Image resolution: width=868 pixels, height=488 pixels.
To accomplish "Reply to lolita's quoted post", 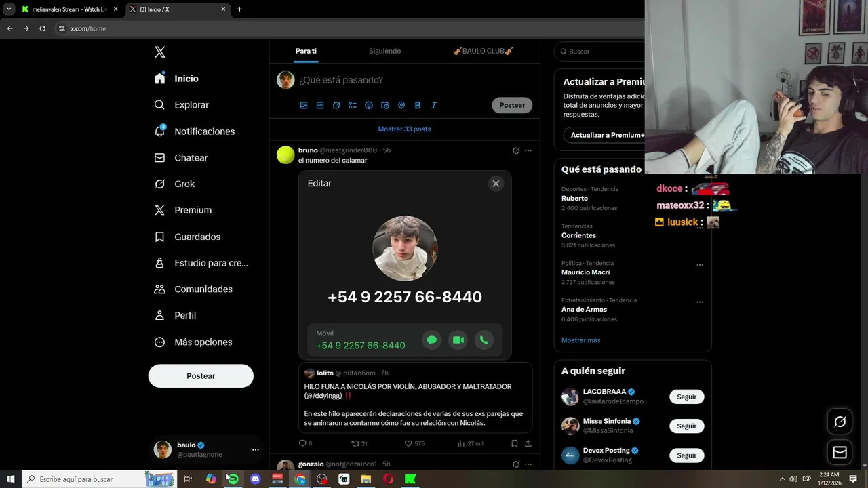I will coord(302,443).
